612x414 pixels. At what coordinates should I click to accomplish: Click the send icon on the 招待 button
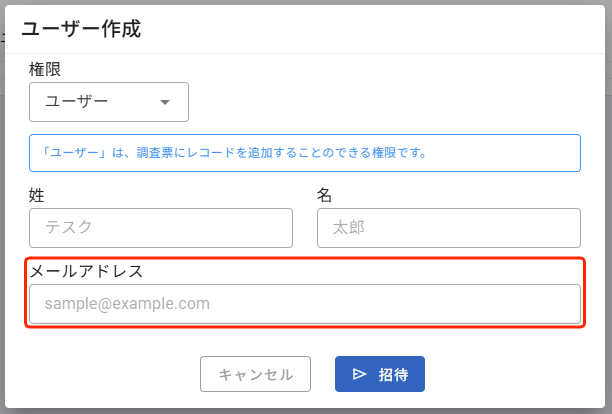(x=360, y=375)
